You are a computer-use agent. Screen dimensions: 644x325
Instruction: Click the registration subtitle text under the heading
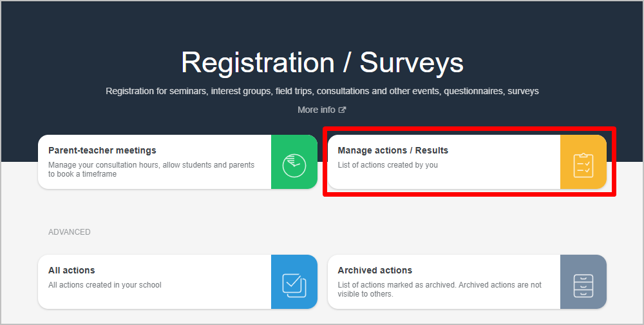322,92
